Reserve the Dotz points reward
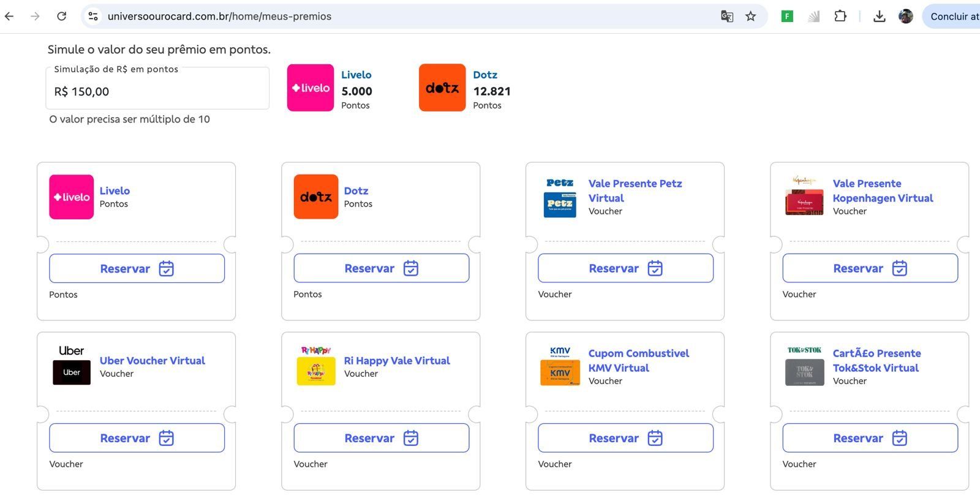 (x=381, y=268)
